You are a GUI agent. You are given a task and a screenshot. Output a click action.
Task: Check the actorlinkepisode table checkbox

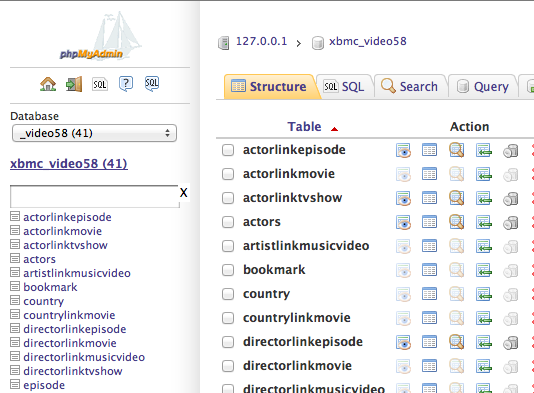click(228, 150)
